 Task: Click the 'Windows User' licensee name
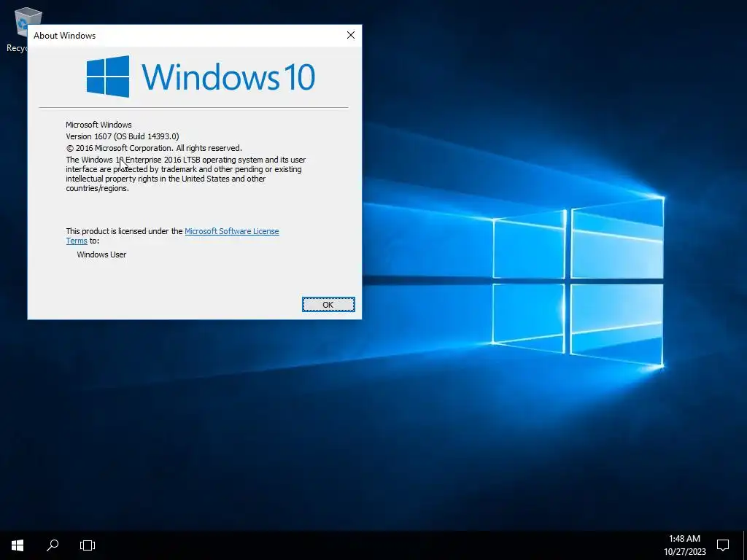click(101, 254)
